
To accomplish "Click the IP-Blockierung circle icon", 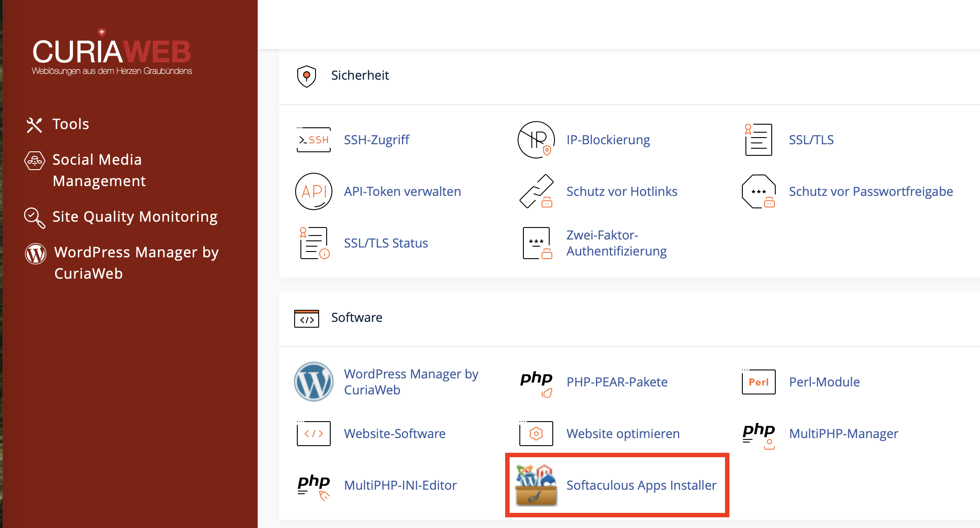I will [536, 140].
